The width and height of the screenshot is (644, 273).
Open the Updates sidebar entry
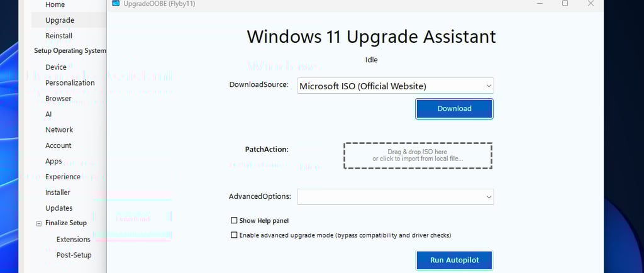[x=58, y=208]
